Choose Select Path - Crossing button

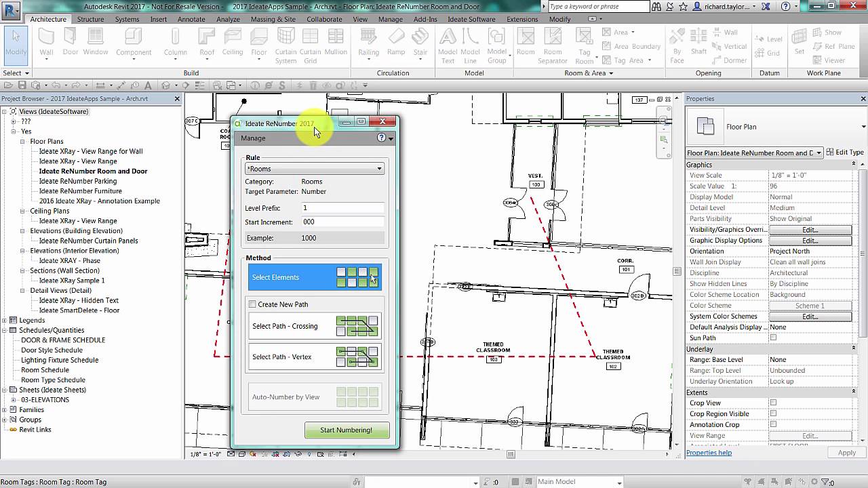(315, 326)
